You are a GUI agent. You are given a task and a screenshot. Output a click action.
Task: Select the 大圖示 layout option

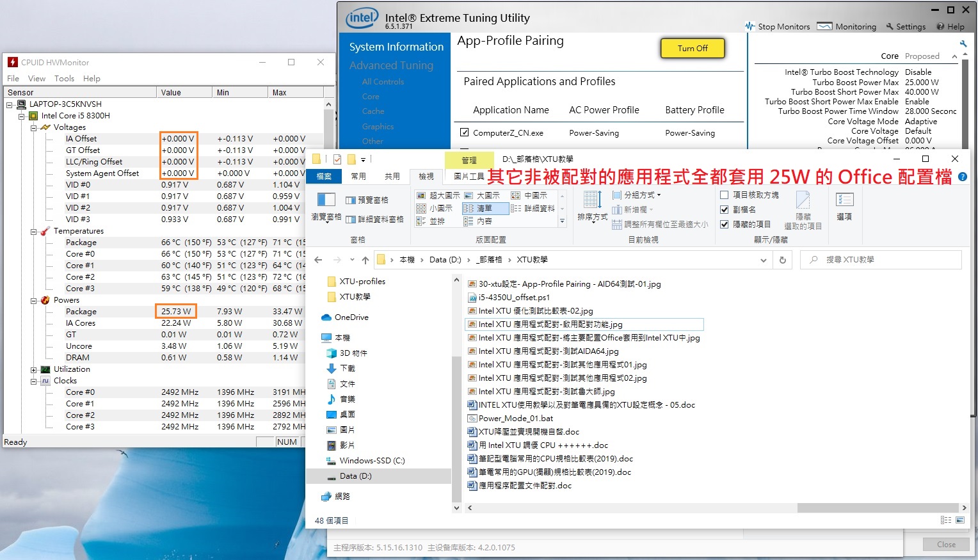(482, 195)
